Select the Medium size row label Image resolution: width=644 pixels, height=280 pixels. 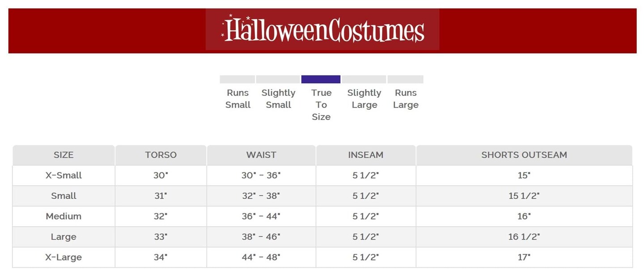[x=64, y=216]
